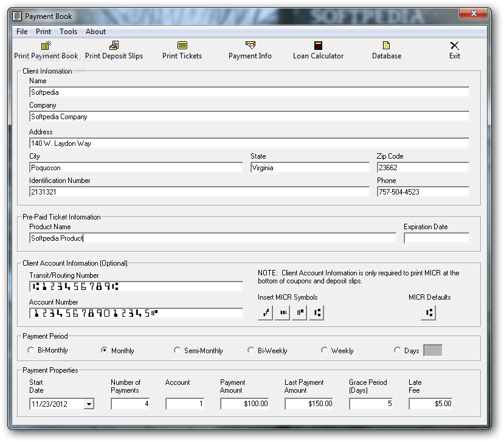Close the Payment Book window
Screen dimensions: 504x442
pos(473,13)
